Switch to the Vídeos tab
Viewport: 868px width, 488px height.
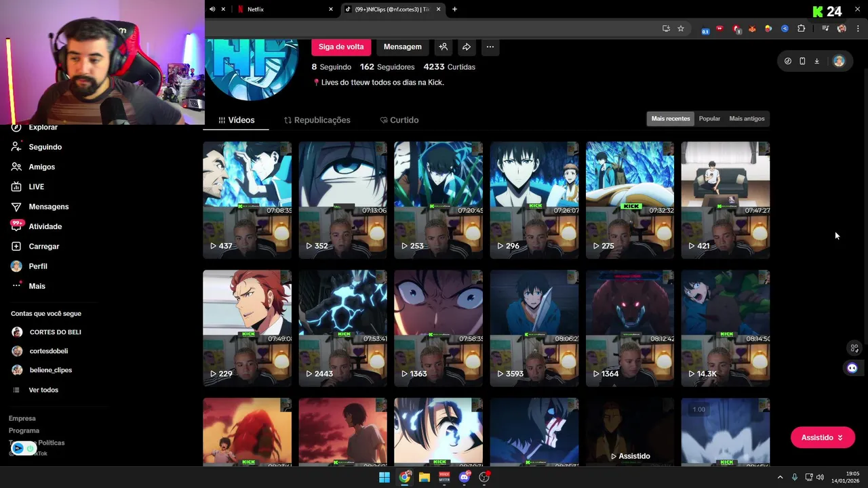(x=237, y=120)
